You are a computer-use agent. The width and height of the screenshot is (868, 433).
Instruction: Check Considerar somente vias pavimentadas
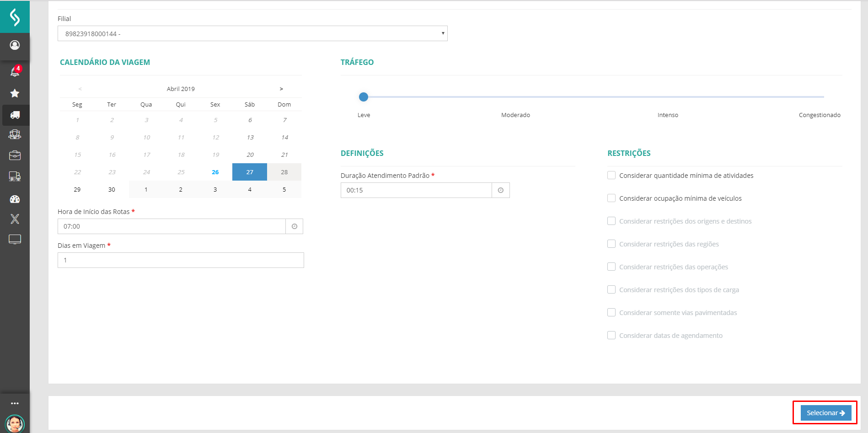(611, 312)
